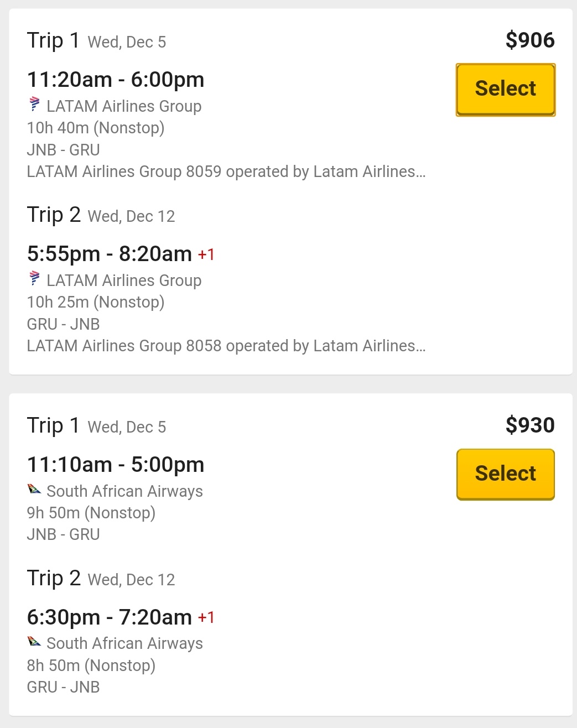Click the 10h 40m (Nonstop) duration text
Viewport: 577px width, 728px height.
pyautogui.click(x=96, y=128)
